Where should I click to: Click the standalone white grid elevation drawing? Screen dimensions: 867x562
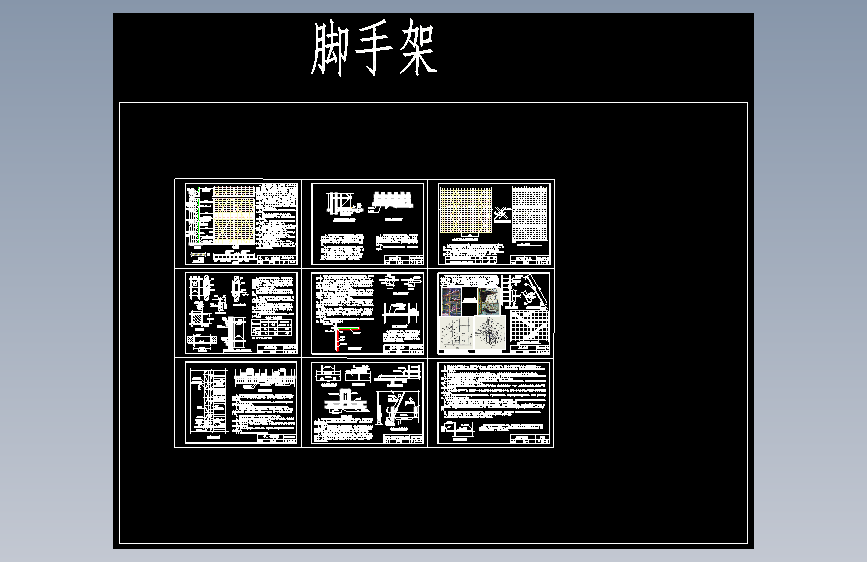pos(529,214)
